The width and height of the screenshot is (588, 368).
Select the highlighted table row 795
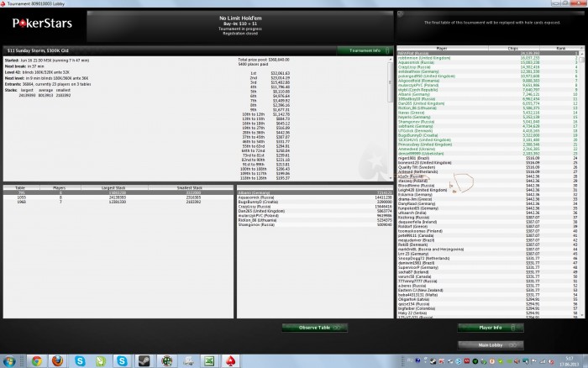(x=118, y=192)
